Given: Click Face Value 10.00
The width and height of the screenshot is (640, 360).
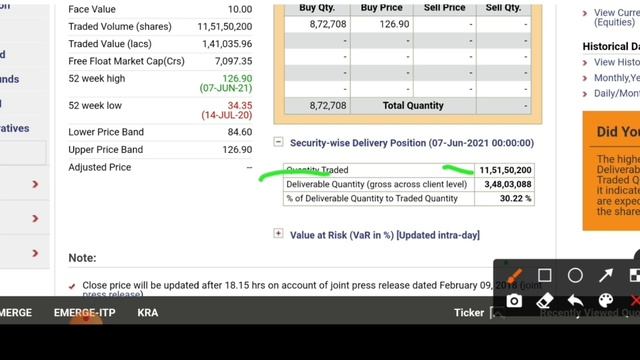Looking at the screenshot, I should [x=240, y=9].
